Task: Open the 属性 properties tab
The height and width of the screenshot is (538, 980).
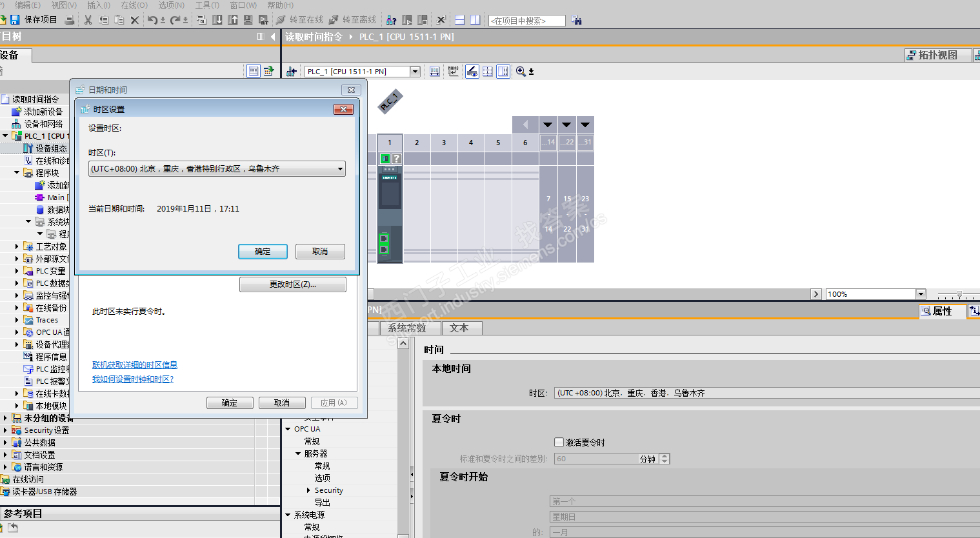Action: (943, 311)
